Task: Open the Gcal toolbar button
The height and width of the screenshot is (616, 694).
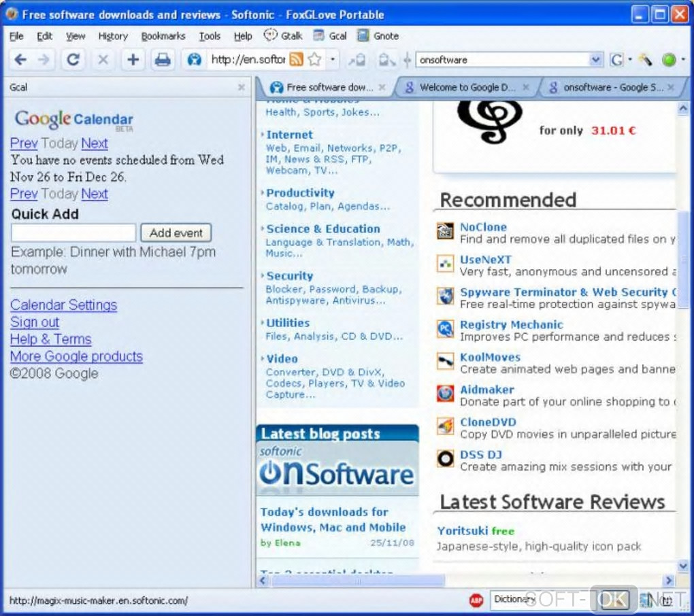Action: (330, 36)
